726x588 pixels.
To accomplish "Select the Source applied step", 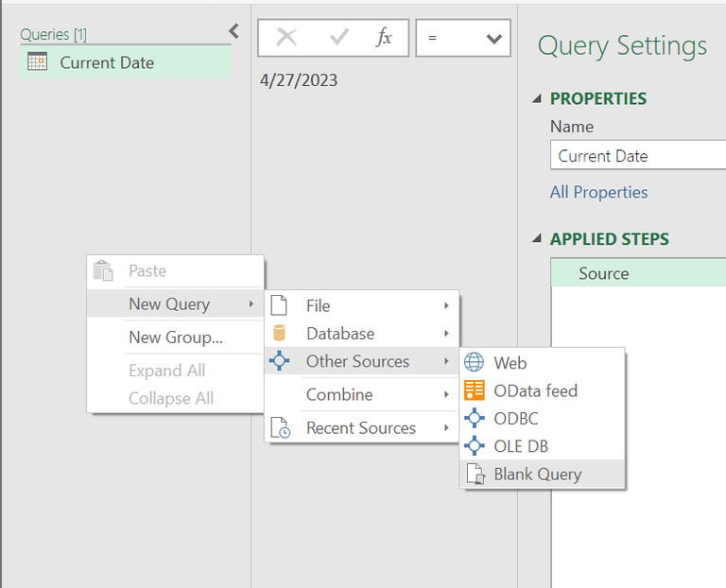I will pyautogui.click(x=604, y=273).
